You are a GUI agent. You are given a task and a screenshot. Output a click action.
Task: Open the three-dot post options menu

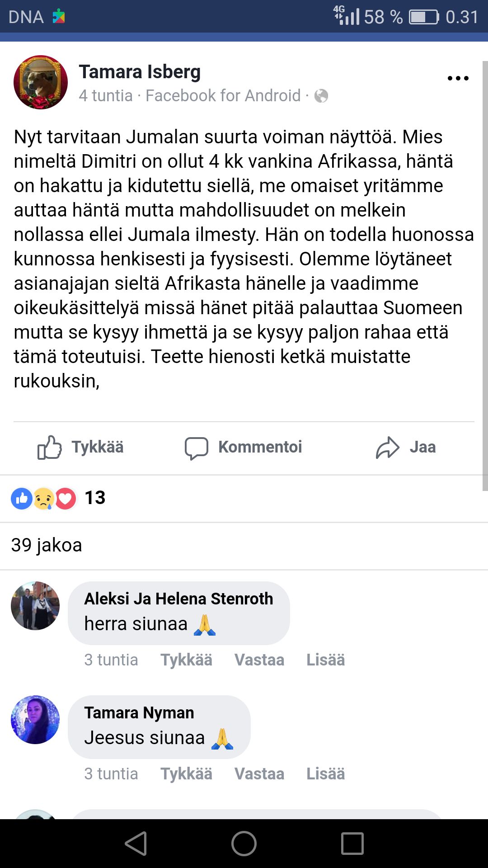point(458,78)
